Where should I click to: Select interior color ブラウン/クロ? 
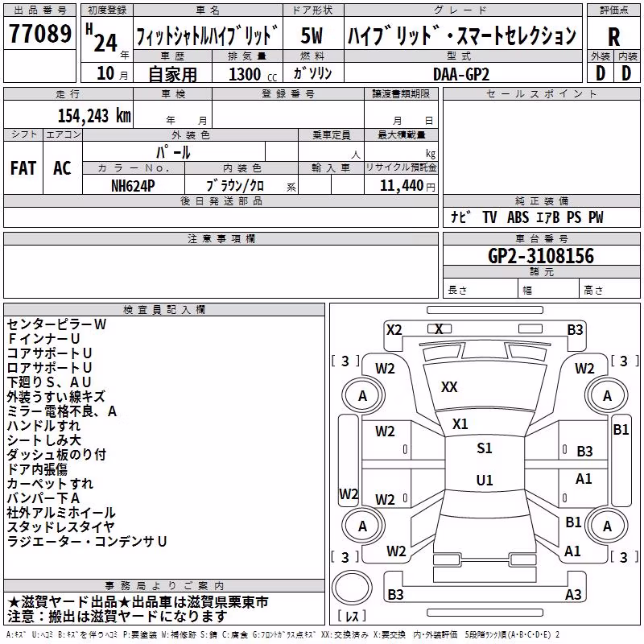click(x=235, y=186)
